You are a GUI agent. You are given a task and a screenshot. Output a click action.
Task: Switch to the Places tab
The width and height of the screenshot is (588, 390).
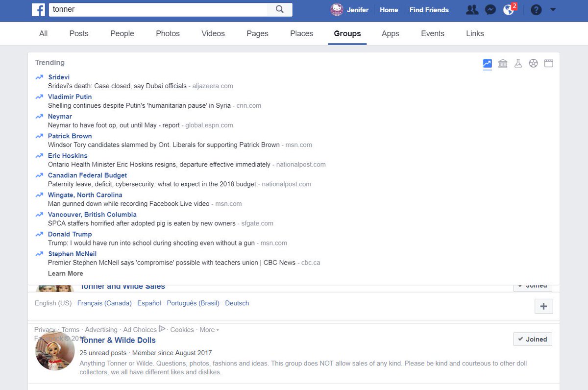(301, 33)
